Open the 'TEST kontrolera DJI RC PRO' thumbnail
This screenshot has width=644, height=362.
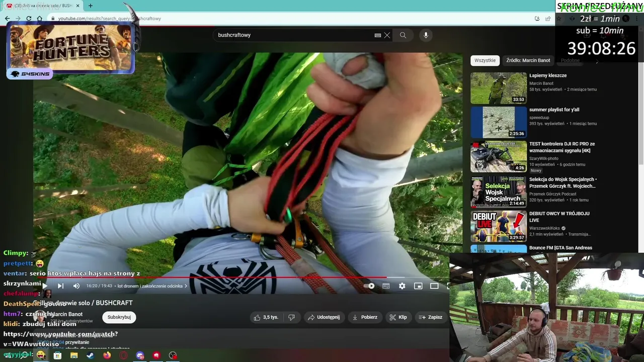point(499,156)
